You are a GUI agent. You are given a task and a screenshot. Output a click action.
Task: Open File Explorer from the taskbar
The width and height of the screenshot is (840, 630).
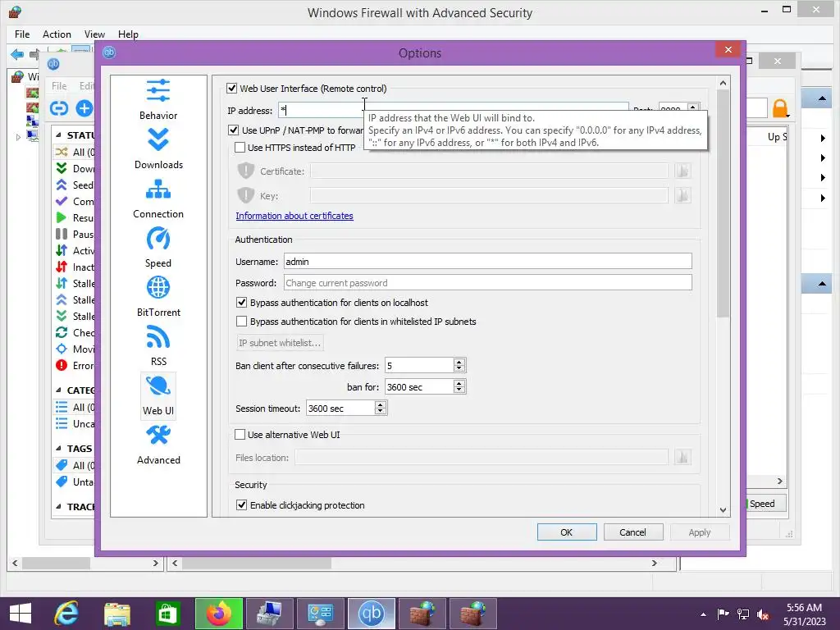click(x=117, y=614)
